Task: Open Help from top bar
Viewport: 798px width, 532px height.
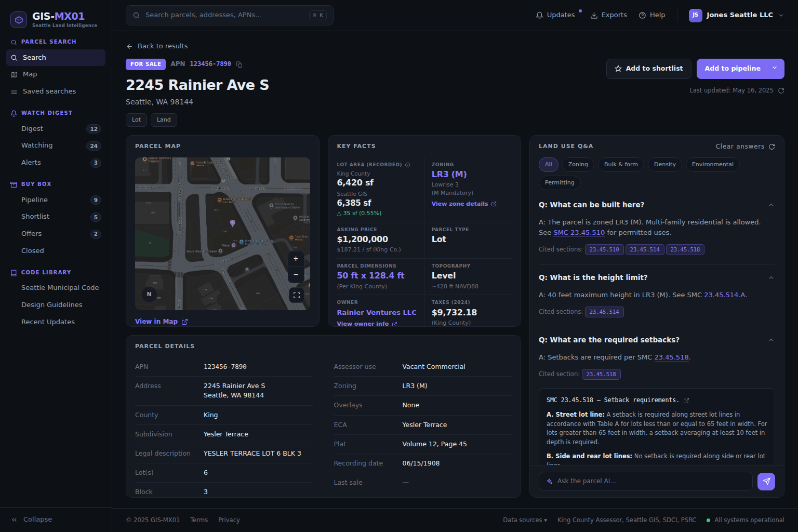Action: (x=652, y=15)
